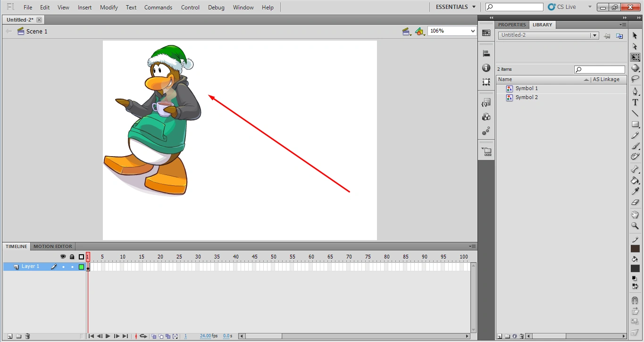
Task: Open the ESSENTIALS workspace dropdown
Action: 456,7
